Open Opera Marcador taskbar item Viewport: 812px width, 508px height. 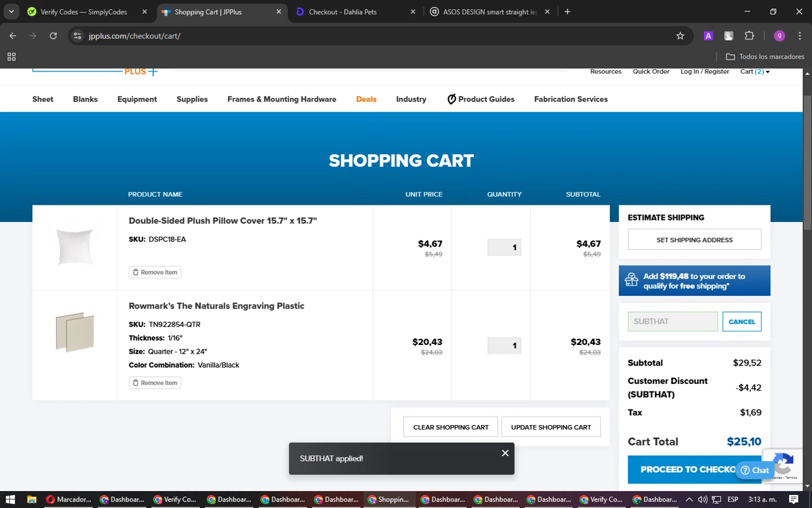(69, 499)
